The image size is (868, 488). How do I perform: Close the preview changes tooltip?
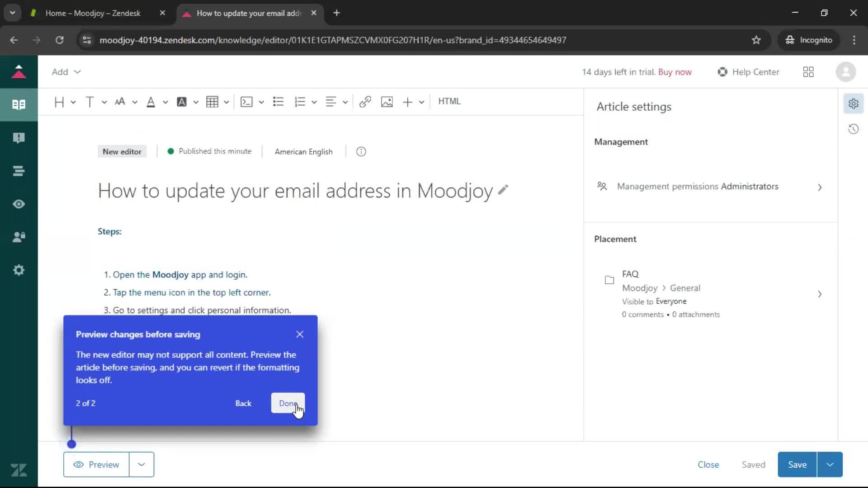point(300,334)
